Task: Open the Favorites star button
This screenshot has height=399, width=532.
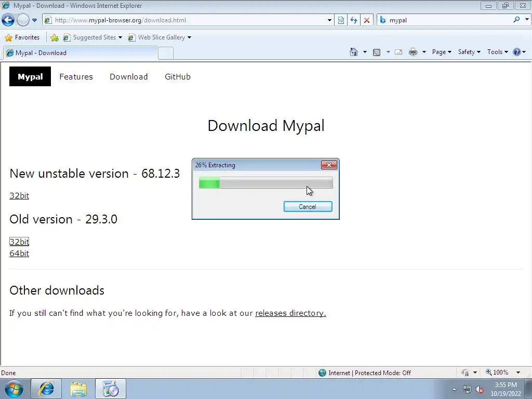Action: pyautogui.click(x=22, y=37)
